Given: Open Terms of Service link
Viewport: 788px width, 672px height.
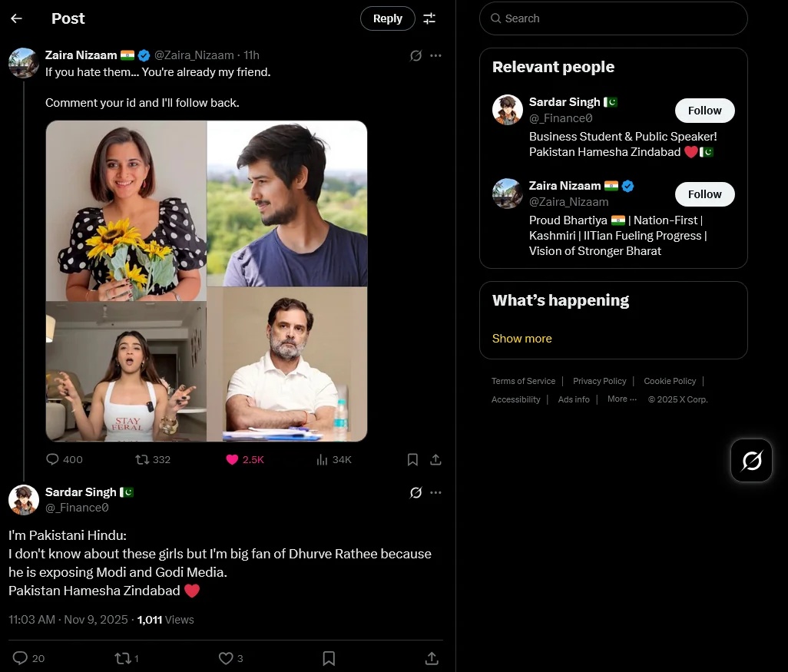Looking at the screenshot, I should (523, 381).
